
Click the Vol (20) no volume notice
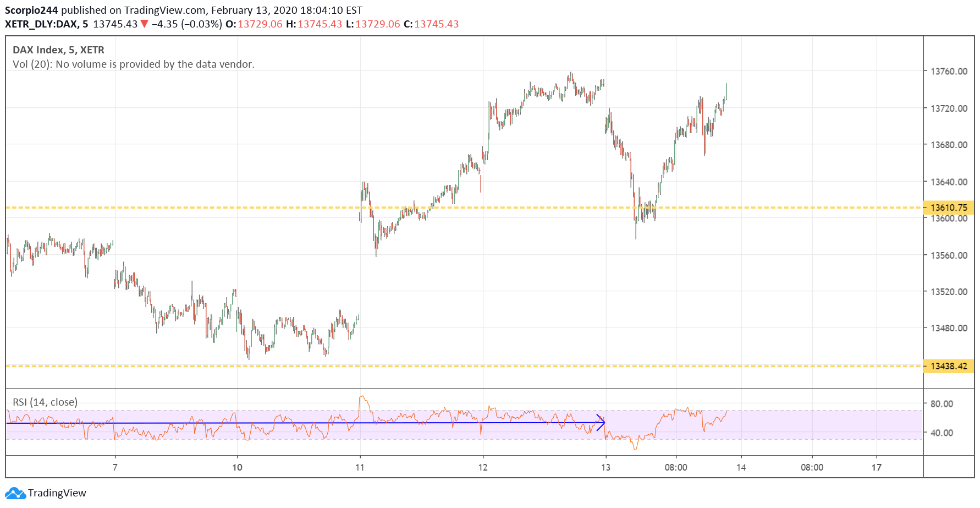click(134, 64)
